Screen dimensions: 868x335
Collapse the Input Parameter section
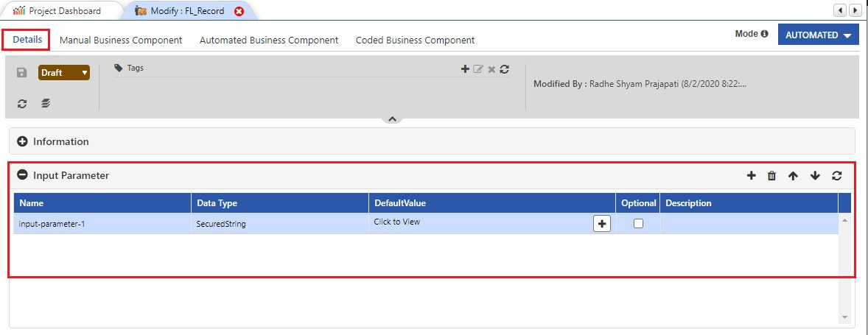[x=23, y=175]
